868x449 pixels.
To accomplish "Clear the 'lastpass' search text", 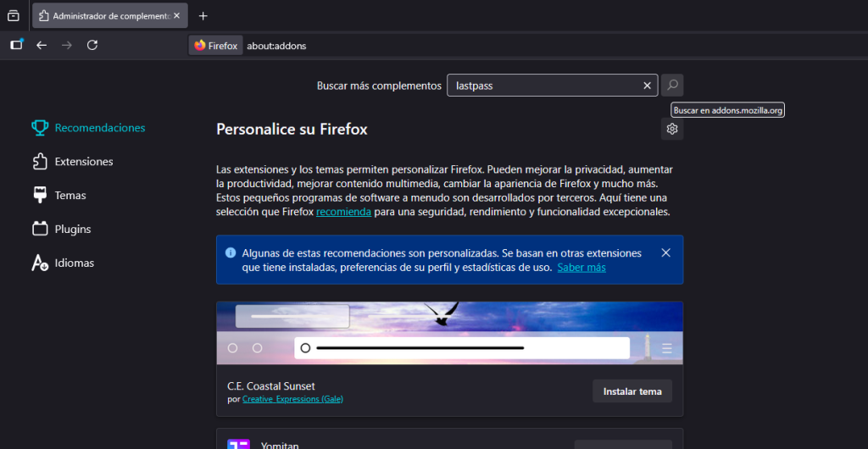I will click(647, 86).
